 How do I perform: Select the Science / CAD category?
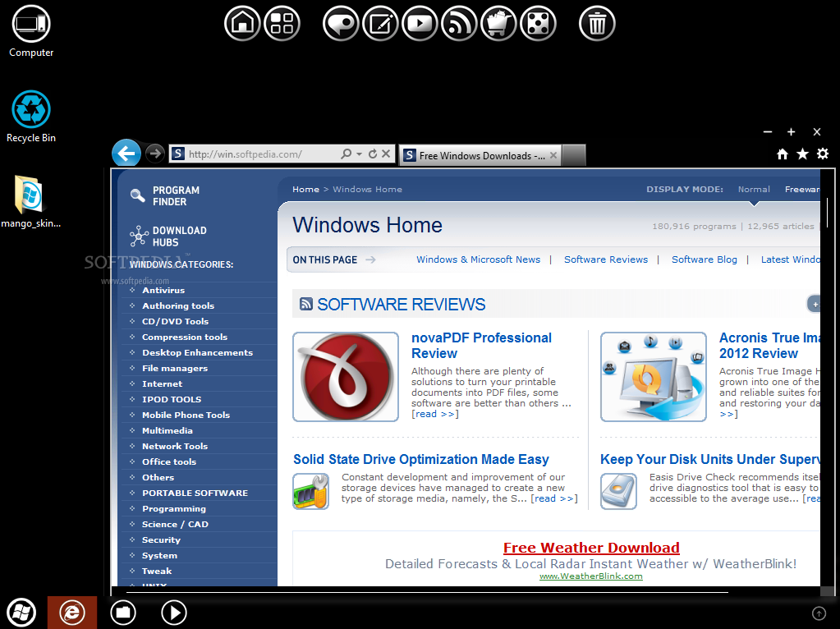[x=175, y=523]
